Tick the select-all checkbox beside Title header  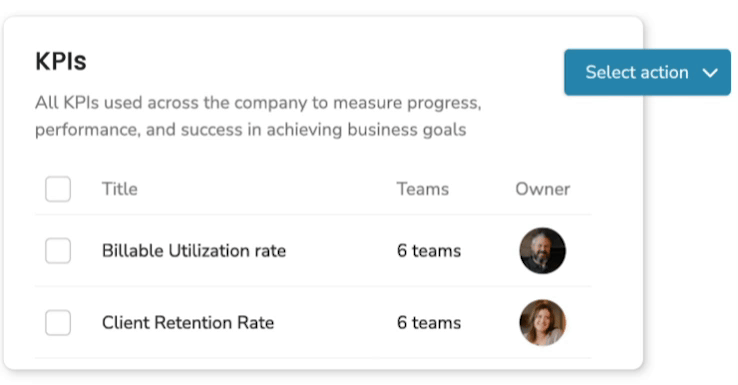click(x=58, y=189)
